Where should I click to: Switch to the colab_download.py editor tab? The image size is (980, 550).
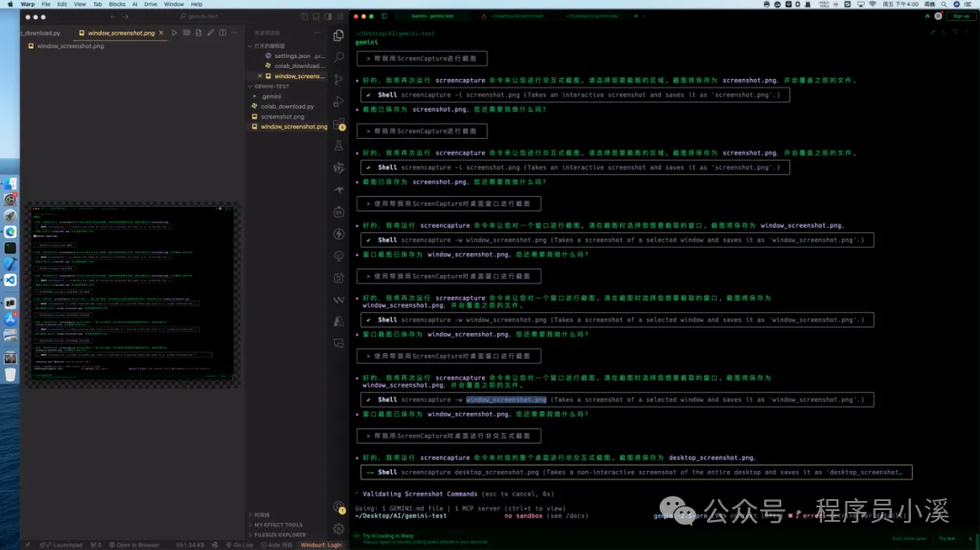coord(41,33)
